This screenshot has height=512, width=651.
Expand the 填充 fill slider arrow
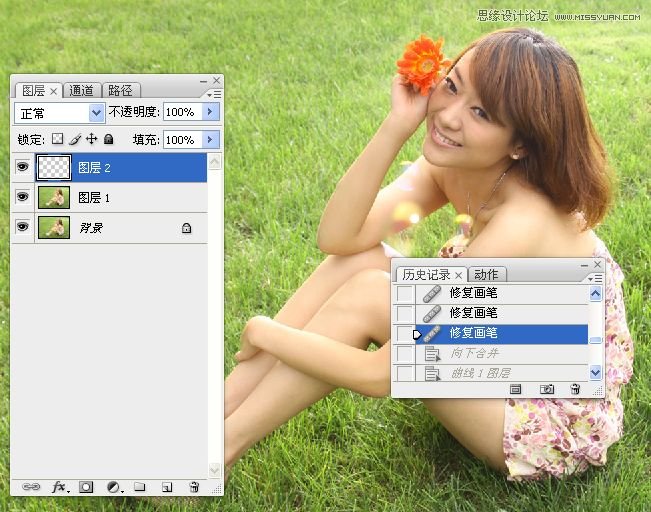point(210,140)
